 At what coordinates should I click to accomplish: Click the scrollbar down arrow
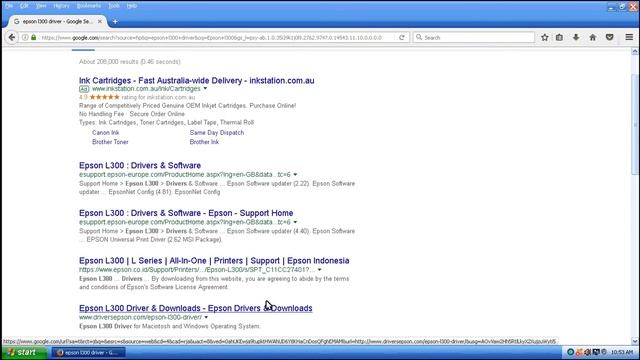click(635, 341)
